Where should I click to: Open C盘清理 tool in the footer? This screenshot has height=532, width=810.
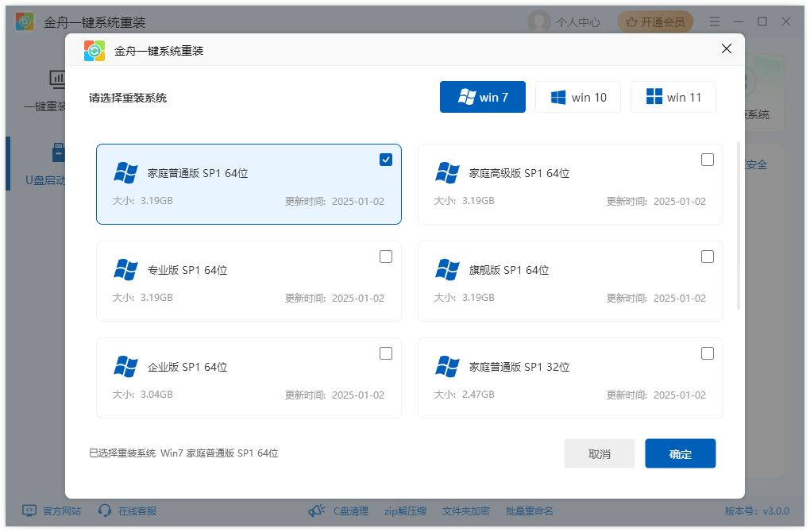[351, 511]
